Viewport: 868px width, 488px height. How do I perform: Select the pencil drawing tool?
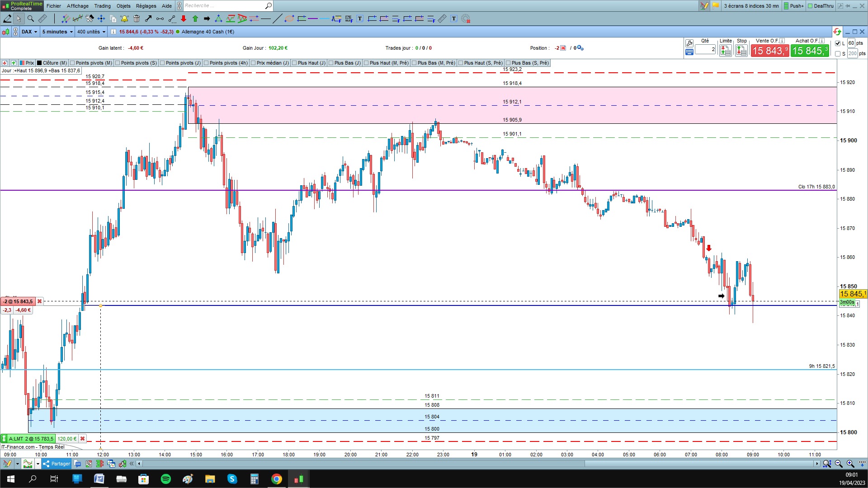pos(7,19)
